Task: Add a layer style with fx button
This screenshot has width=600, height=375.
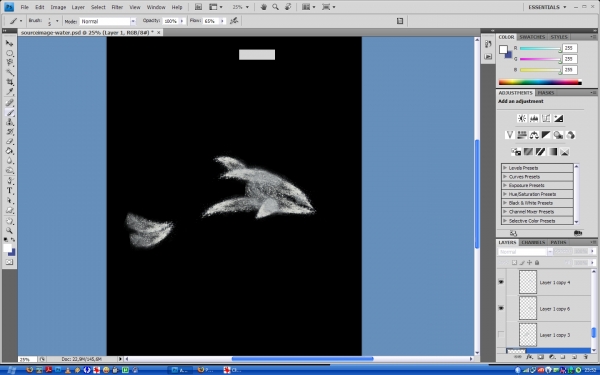Action: [x=529, y=357]
